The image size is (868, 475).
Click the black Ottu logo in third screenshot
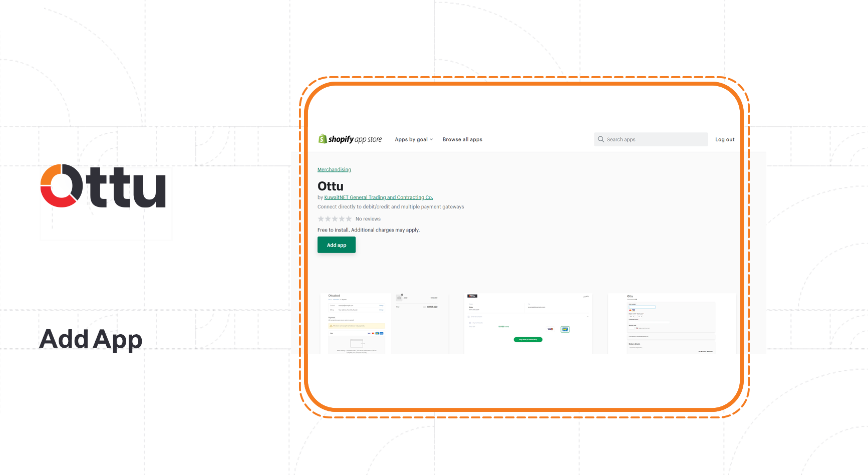472,296
